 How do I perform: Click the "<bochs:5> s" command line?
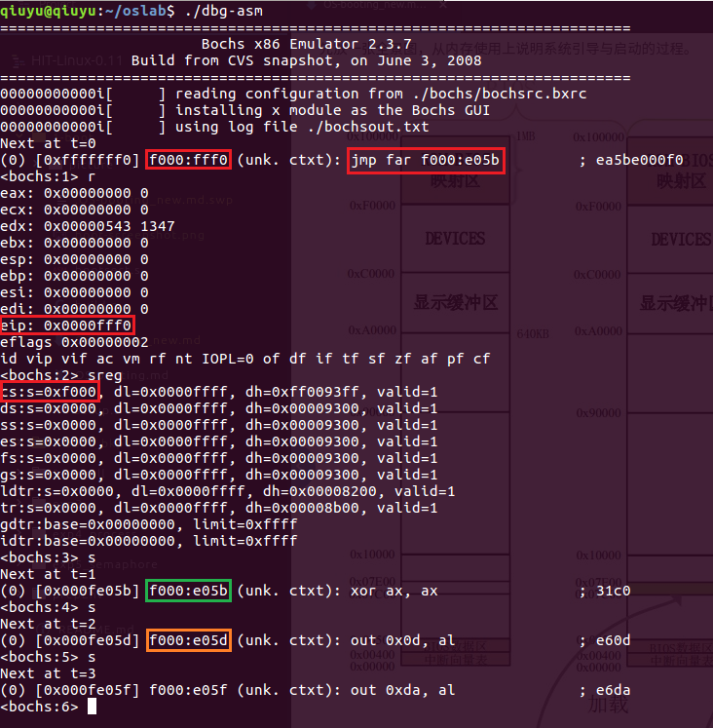(49, 658)
